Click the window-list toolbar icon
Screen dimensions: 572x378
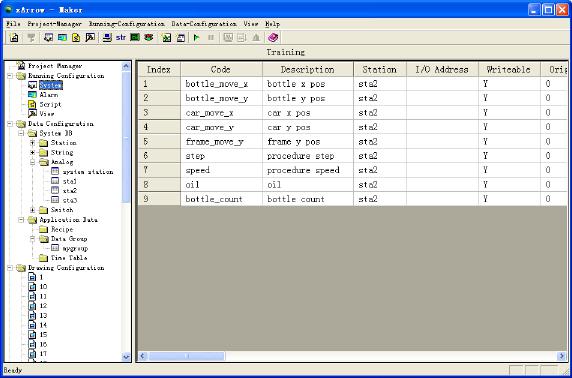(181, 38)
